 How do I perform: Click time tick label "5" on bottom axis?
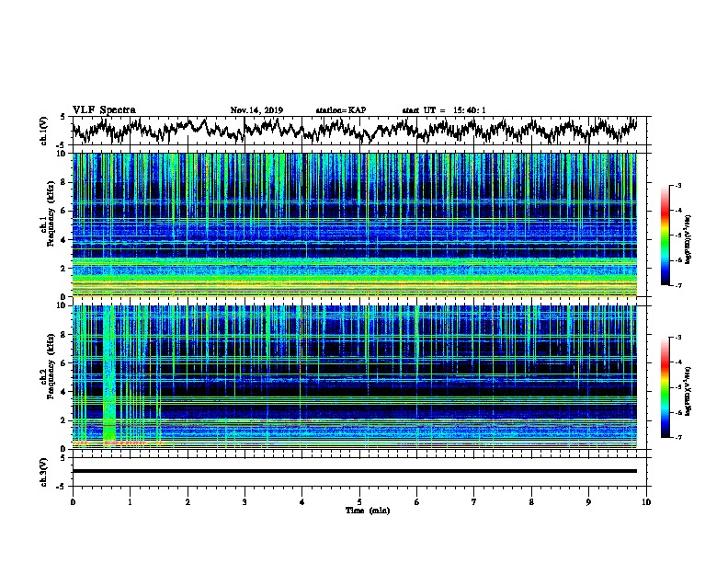(x=359, y=502)
